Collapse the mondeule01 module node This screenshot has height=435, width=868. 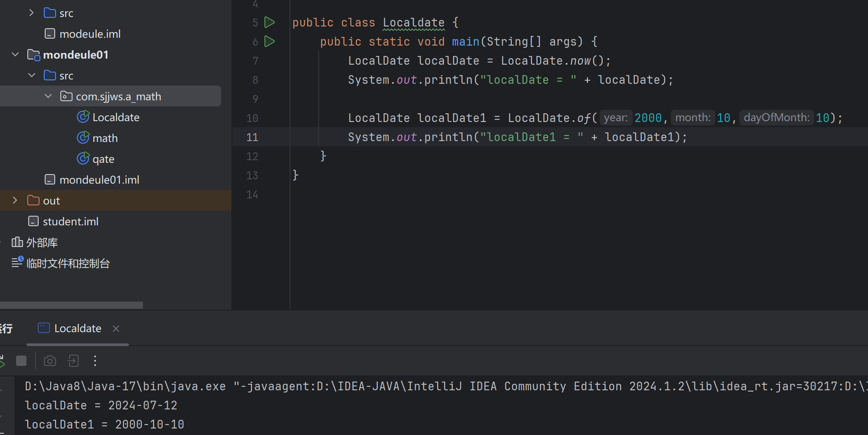[x=15, y=54]
